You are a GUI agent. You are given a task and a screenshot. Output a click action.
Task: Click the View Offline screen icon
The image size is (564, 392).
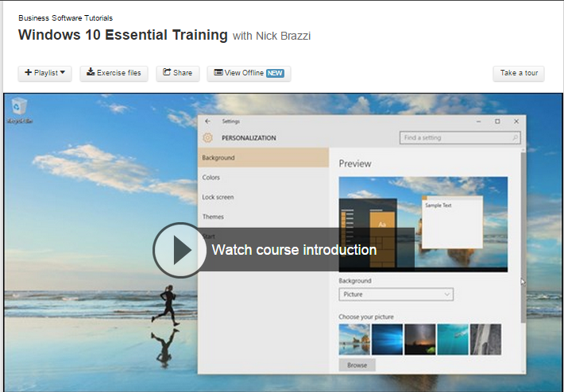218,72
